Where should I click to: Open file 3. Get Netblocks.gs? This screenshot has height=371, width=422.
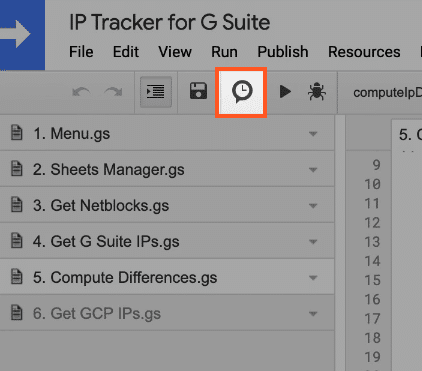tap(167, 206)
